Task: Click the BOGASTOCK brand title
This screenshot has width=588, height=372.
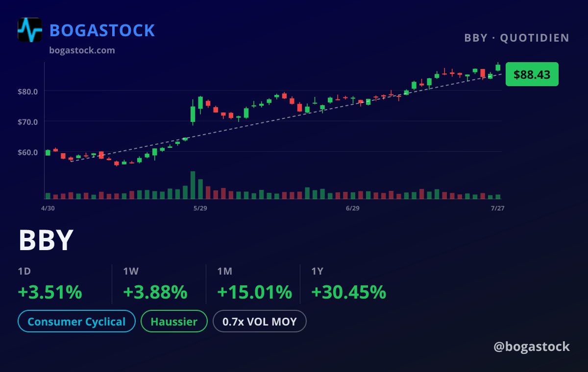Action: pos(102,30)
